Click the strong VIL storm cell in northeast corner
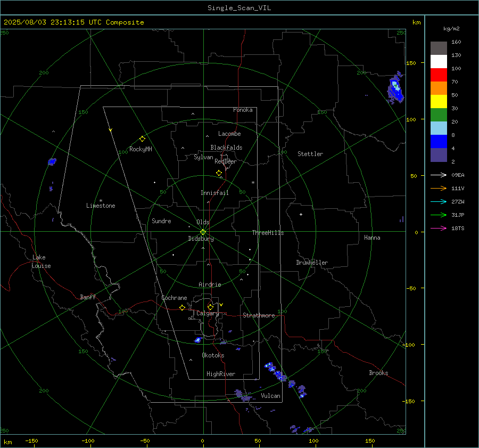 coord(395,88)
